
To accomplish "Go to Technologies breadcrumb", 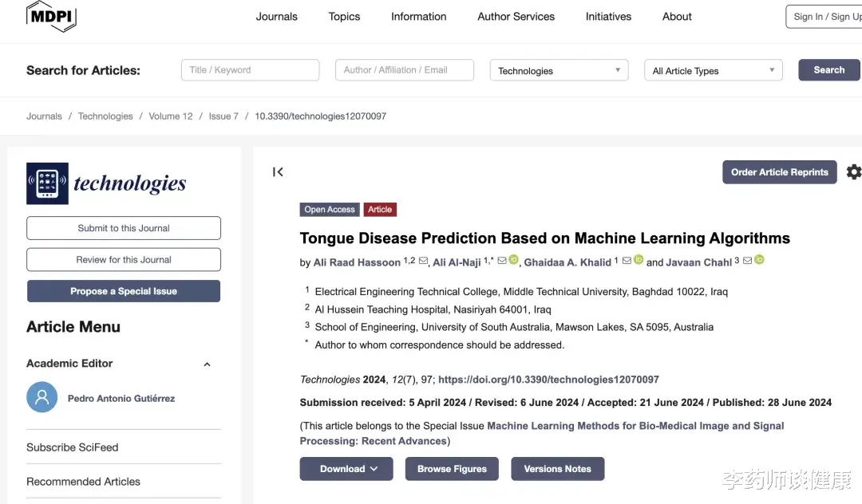I will [x=105, y=116].
